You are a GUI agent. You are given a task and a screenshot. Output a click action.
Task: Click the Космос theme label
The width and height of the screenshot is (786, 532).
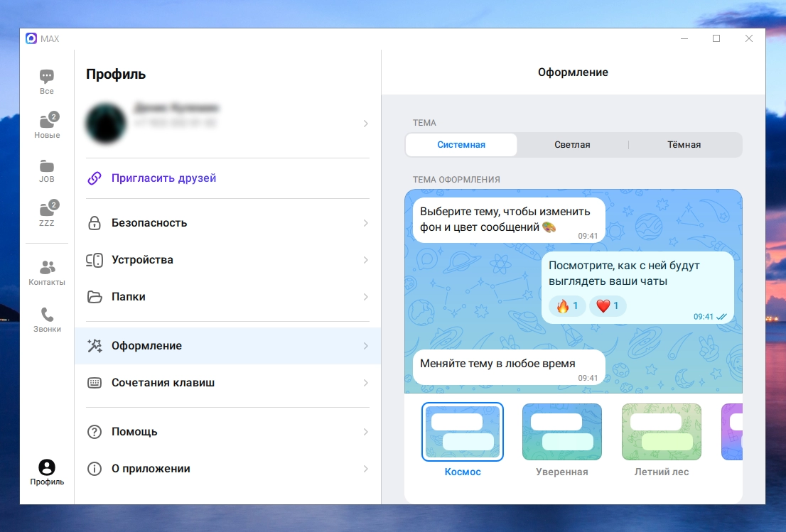[x=463, y=472]
